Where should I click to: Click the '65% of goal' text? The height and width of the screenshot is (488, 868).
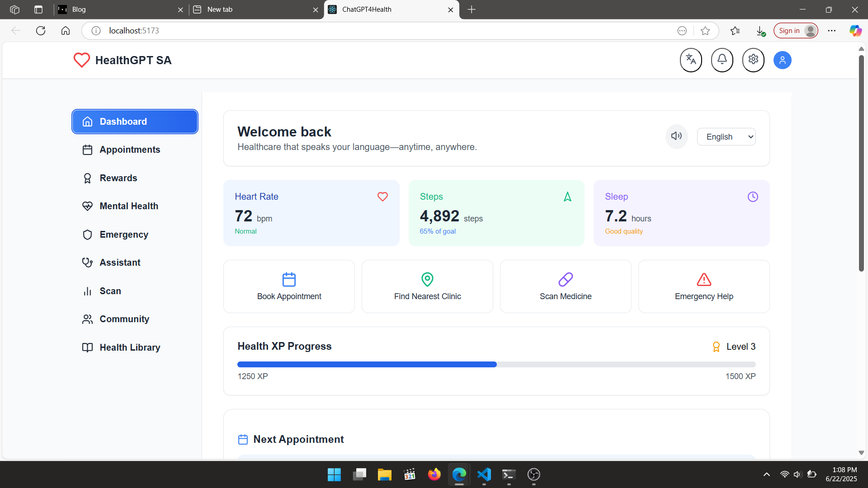point(438,231)
